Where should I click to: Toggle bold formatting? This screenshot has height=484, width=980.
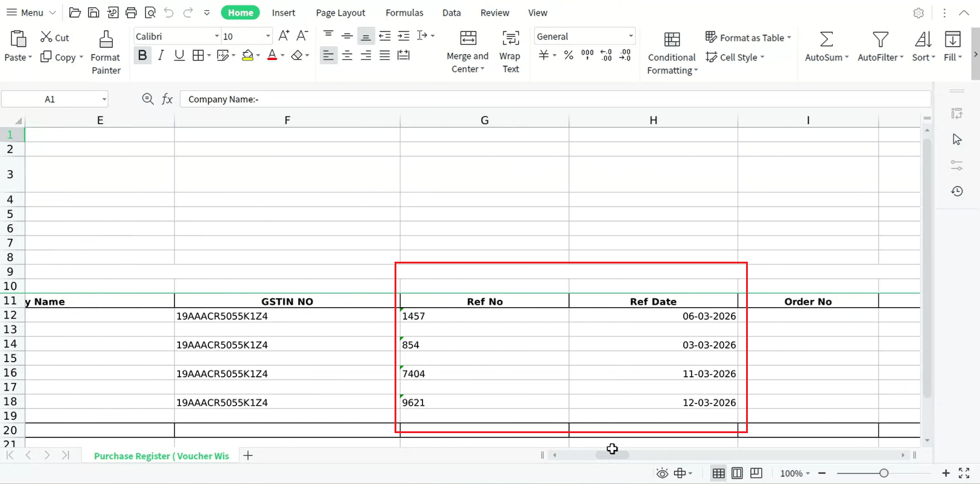tap(142, 56)
